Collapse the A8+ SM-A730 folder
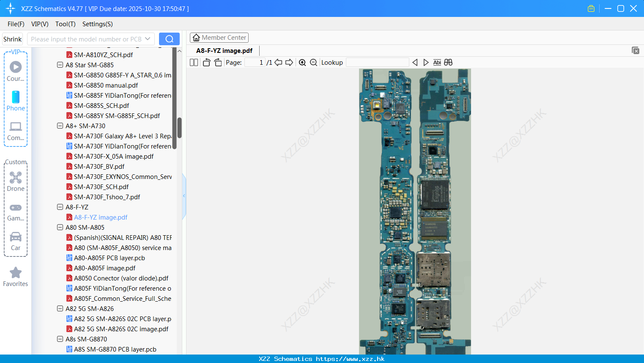The image size is (644, 363). point(60,126)
